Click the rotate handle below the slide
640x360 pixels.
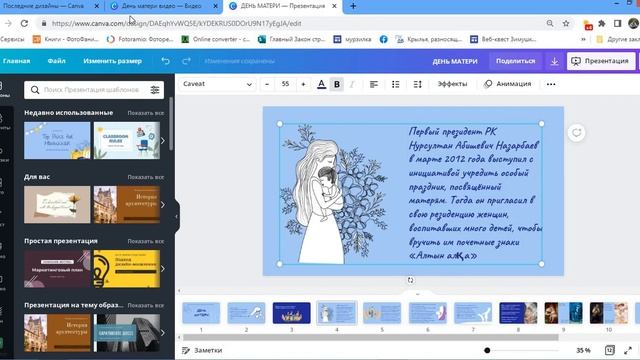(410, 280)
